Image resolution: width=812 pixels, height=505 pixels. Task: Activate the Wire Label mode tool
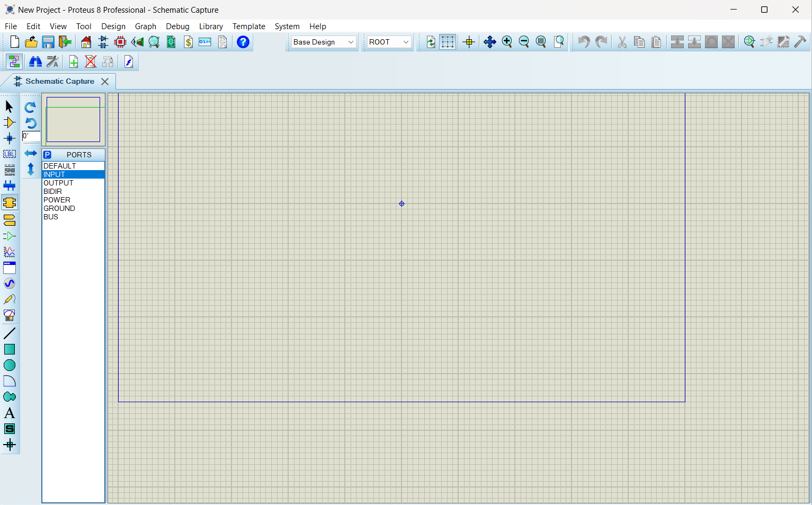tap(9, 154)
